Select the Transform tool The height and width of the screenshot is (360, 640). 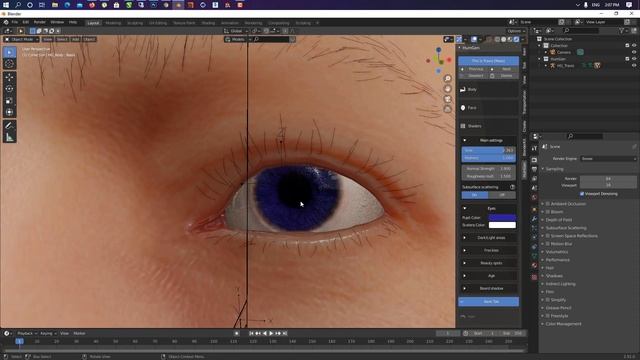click(9, 112)
